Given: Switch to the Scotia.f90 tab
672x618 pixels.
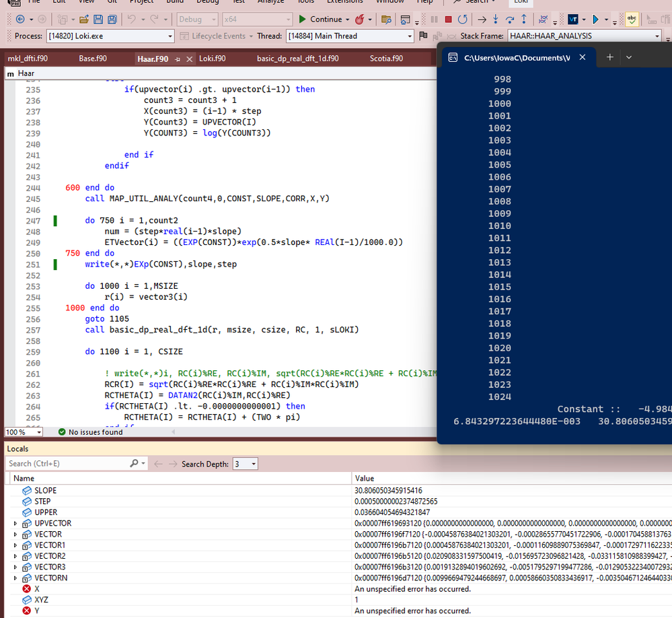Looking at the screenshot, I should point(386,59).
